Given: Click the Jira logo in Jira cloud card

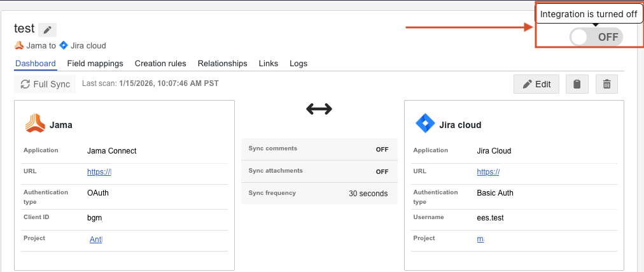Looking at the screenshot, I should (425, 124).
